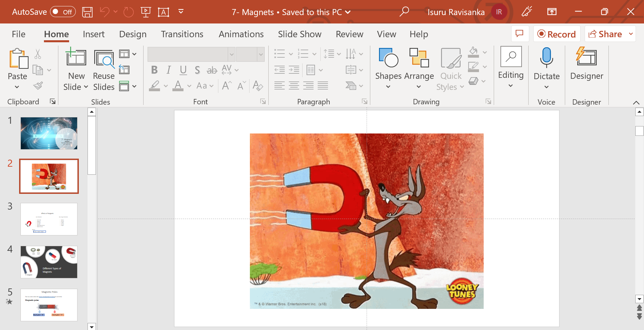Open Format Shape dialog launcher
The width and height of the screenshot is (644, 330).
coord(488,101)
